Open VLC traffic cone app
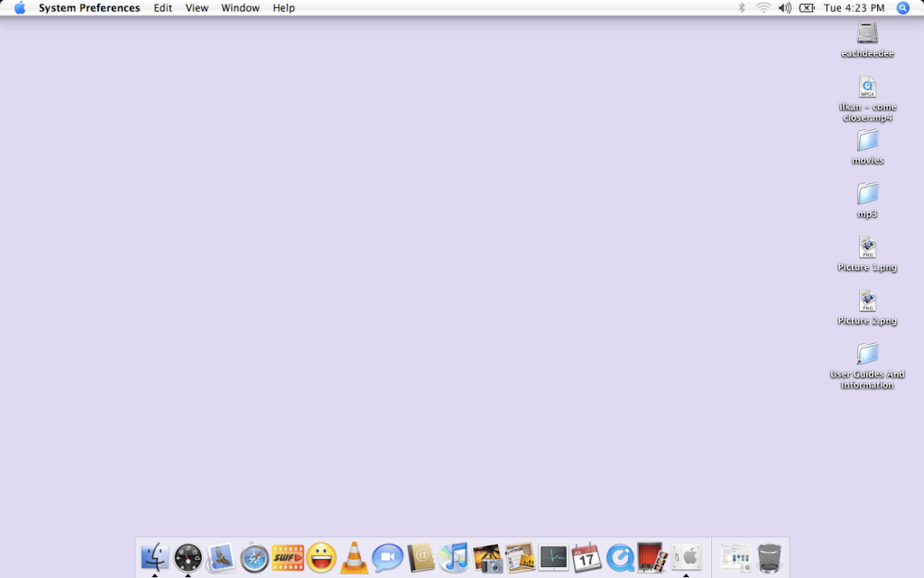The image size is (924, 578). 355,557
